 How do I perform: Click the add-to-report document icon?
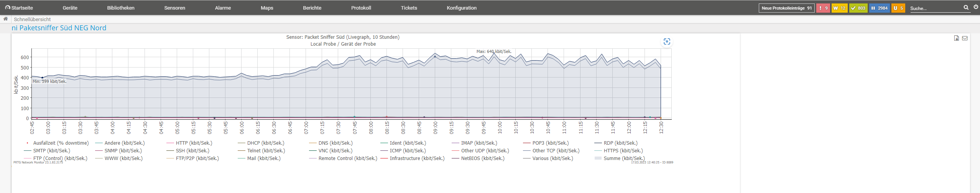(x=957, y=38)
